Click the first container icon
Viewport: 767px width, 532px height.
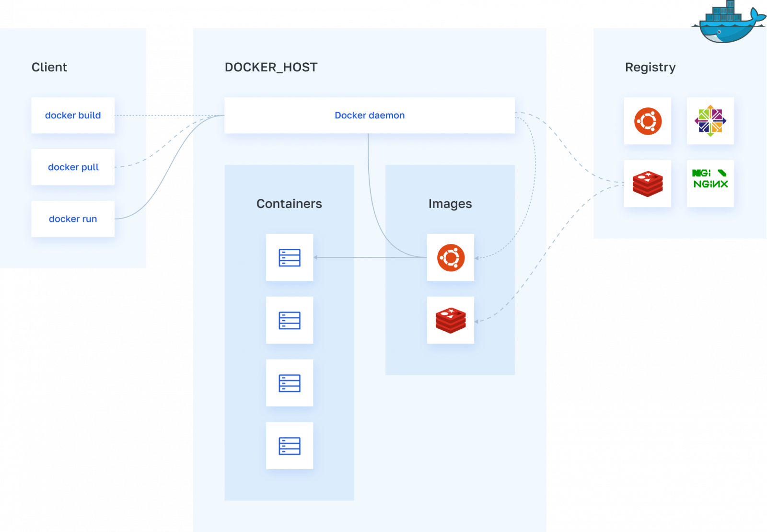point(290,257)
